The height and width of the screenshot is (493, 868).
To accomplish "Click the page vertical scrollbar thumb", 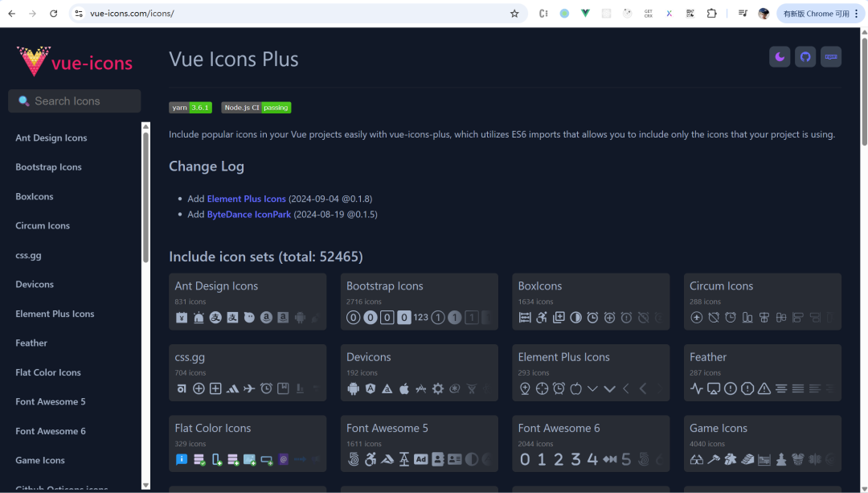I will pyautogui.click(x=864, y=92).
